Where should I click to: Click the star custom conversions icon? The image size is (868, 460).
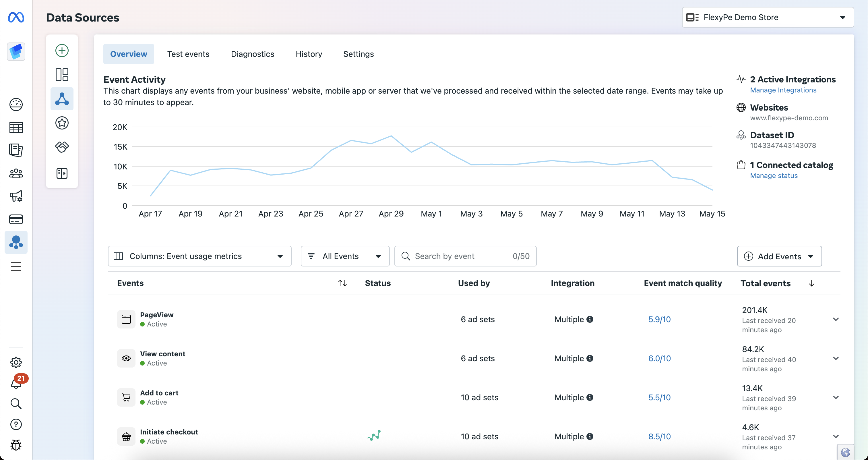[x=62, y=123]
